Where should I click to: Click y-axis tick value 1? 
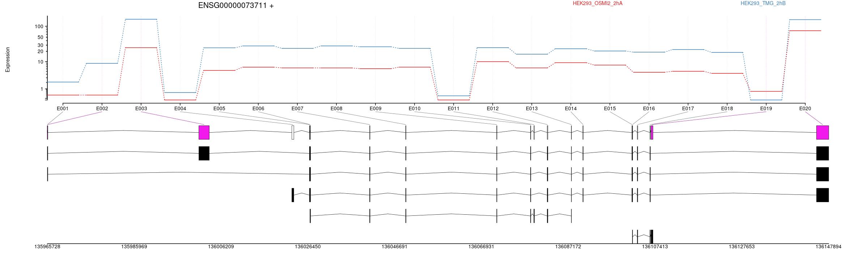pyautogui.click(x=42, y=89)
